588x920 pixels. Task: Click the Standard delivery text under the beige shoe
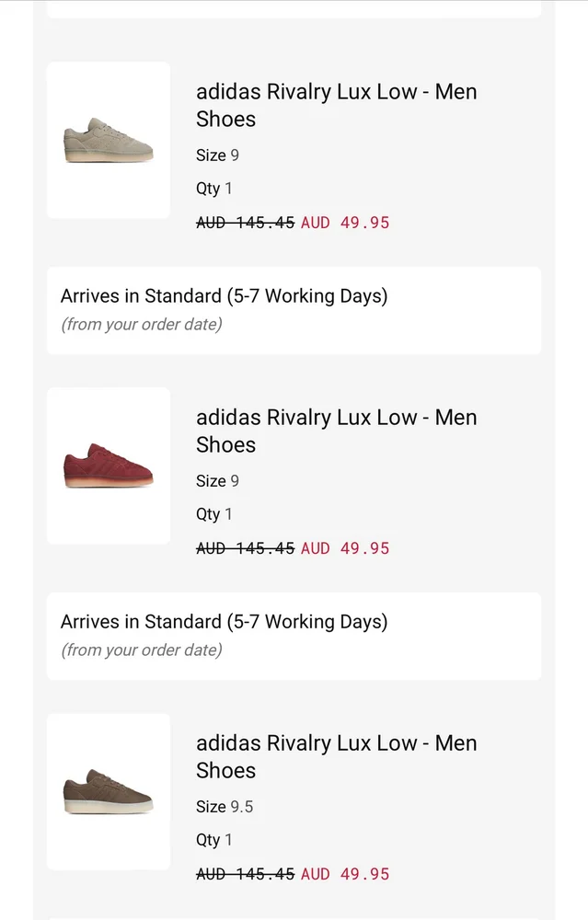tap(224, 296)
